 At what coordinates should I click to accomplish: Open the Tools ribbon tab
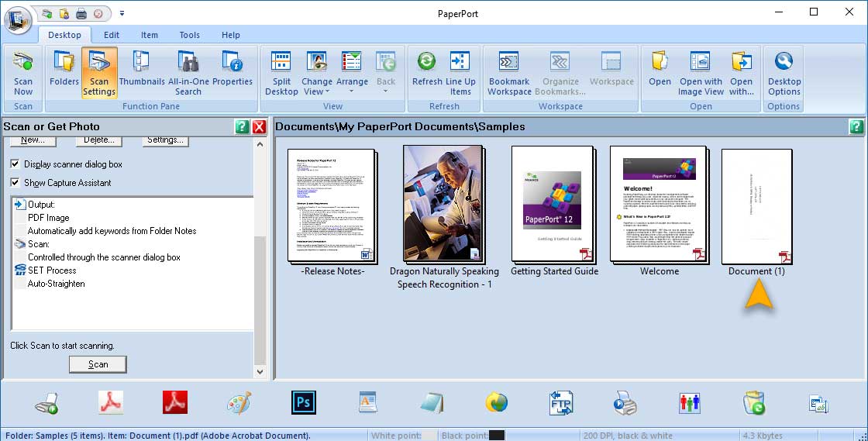coord(189,35)
